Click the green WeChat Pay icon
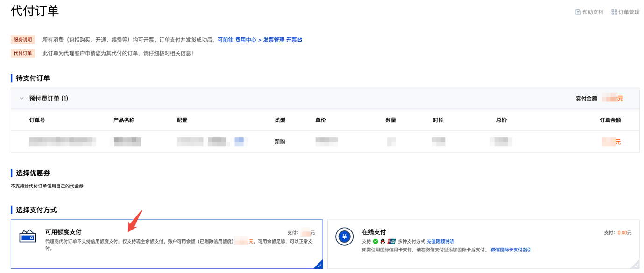This screenshot has width=644, height=273. (x=375, y=242)
